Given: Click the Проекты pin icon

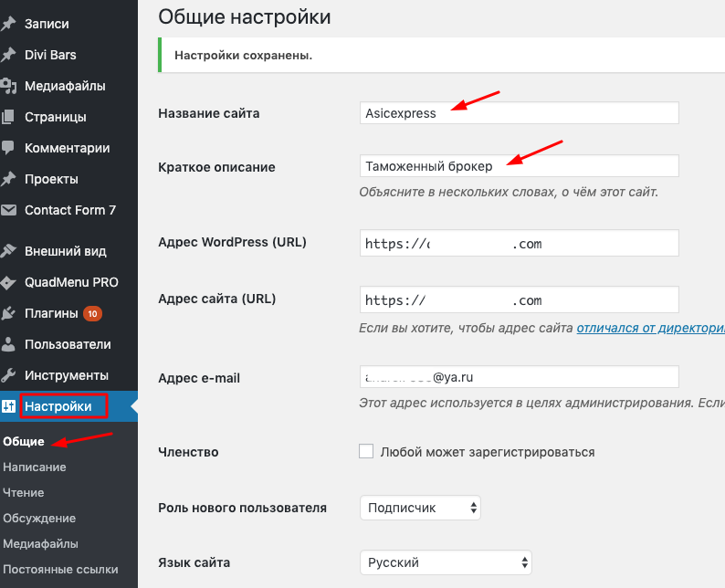Looking at the screenshot, I should pyautogui.click(x=8, y=179).
